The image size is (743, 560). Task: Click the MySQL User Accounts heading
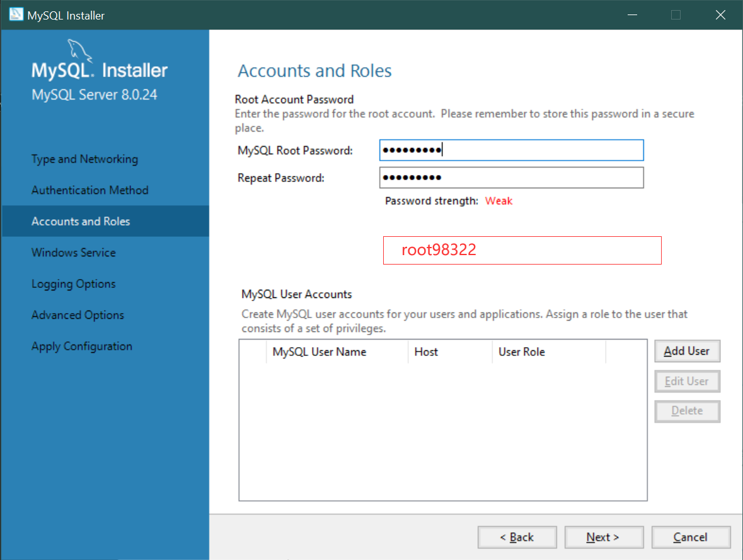(297, 294)
